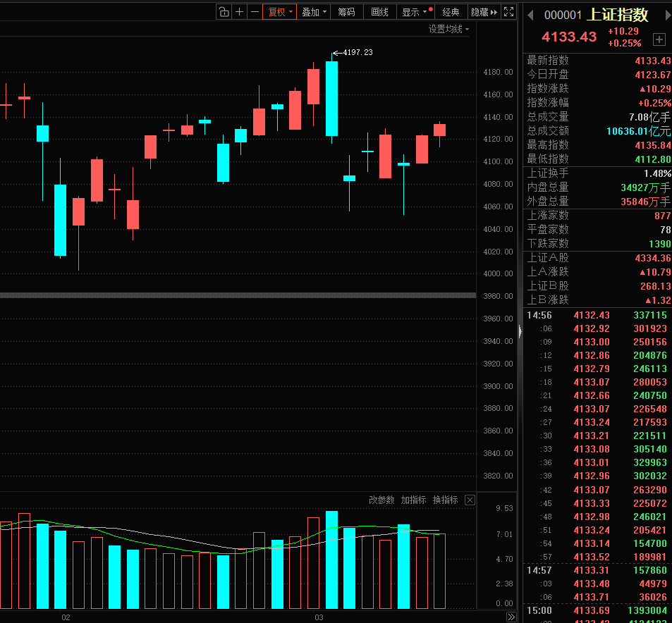Click 换指标 to change the indicator

click(445, 500)
